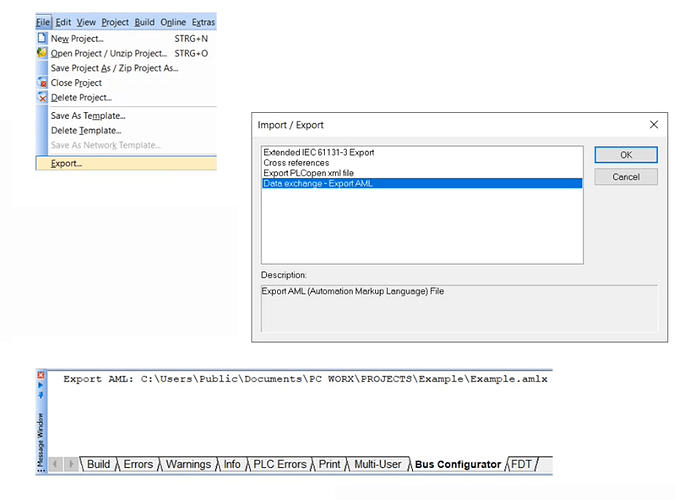Switch to the Errors message tab
Screen dimensions: 675x500
[138, 464]
